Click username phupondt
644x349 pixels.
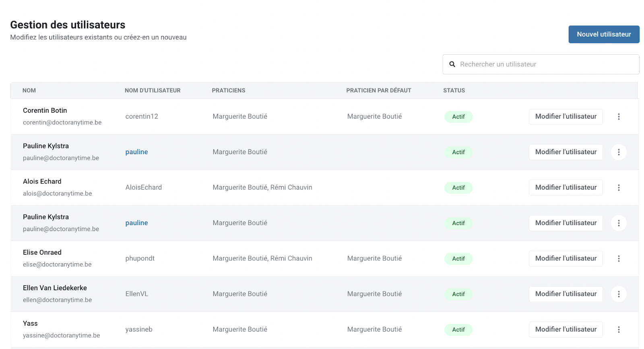[x=140, y=258]
